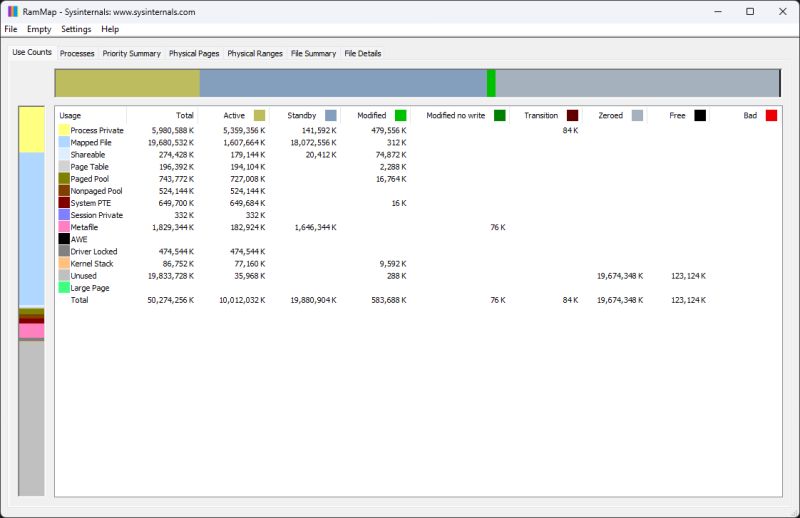The image size is (800, 518).
Task: Click the Zeroed column color swatch
Action: pyautogui.click(x=637, y=115)
